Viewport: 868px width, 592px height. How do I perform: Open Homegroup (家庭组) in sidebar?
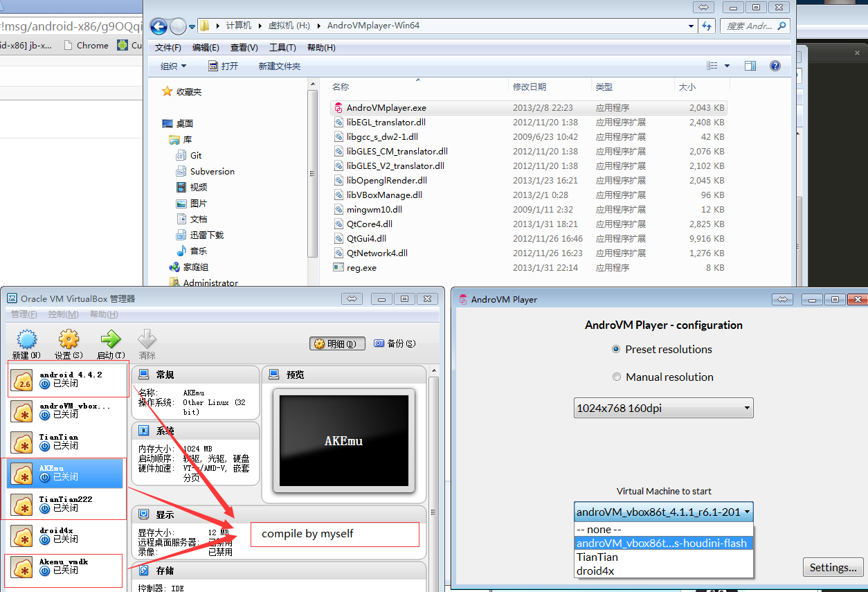189,267
